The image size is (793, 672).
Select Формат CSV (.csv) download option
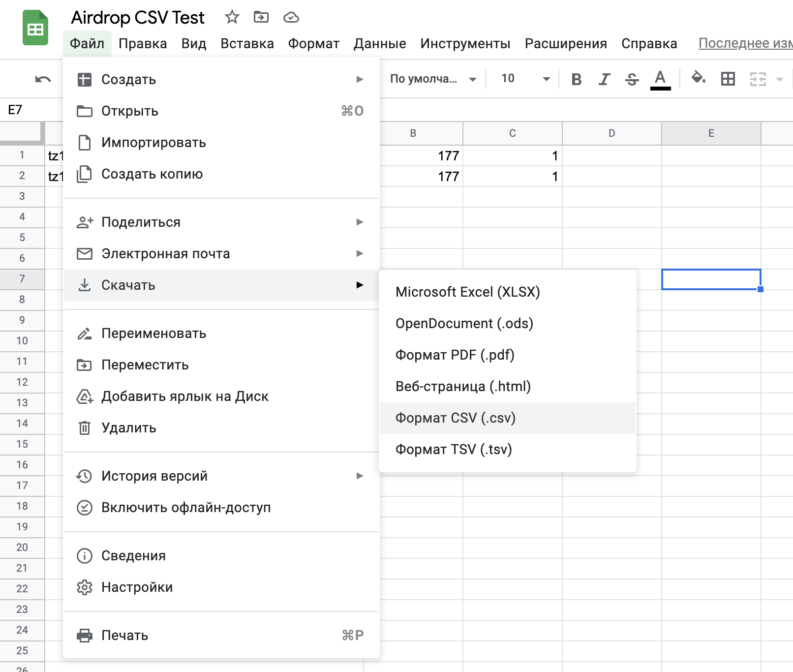(456, 418)
